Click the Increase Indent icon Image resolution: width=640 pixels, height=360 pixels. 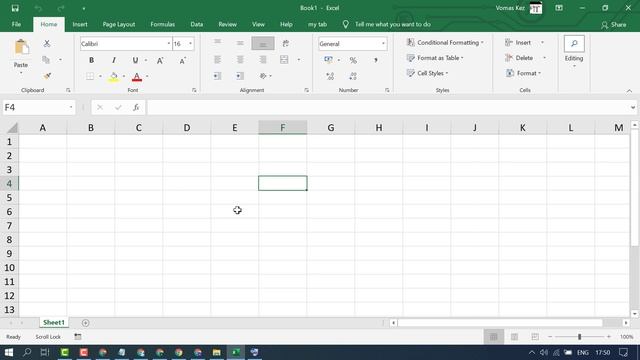point(240,76)
